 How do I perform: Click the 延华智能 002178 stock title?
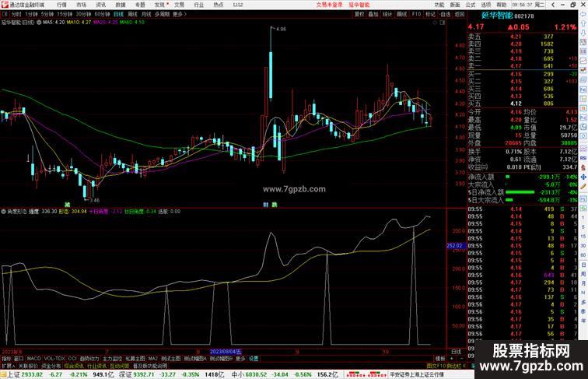(x=507, y=16)
